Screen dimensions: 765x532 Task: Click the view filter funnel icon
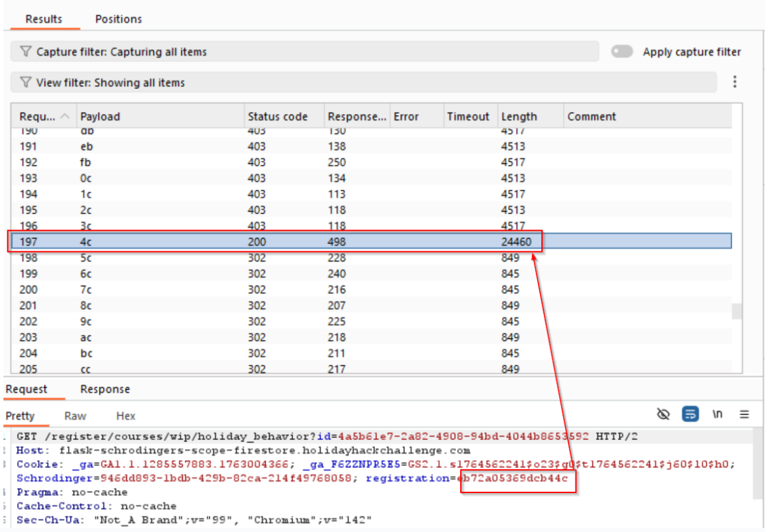point(26,82)
